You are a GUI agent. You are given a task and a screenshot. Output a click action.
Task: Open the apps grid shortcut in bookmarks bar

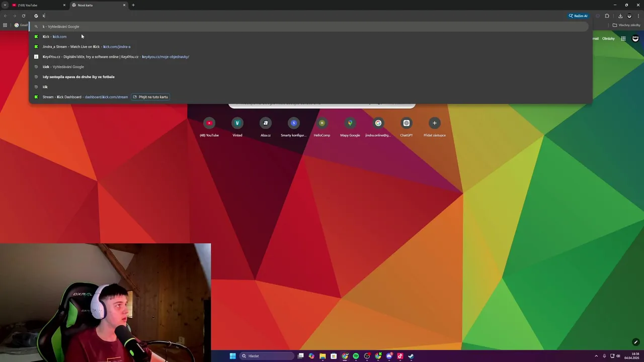[5, 25]
